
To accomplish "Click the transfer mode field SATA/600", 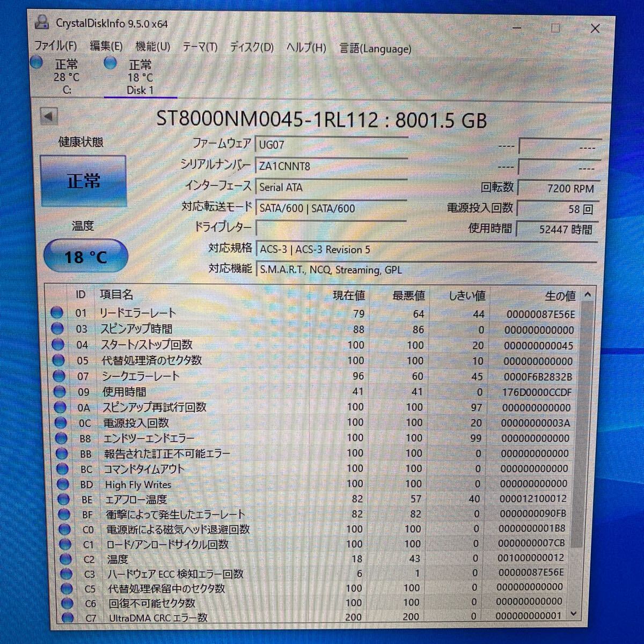I will click(331, 208).
